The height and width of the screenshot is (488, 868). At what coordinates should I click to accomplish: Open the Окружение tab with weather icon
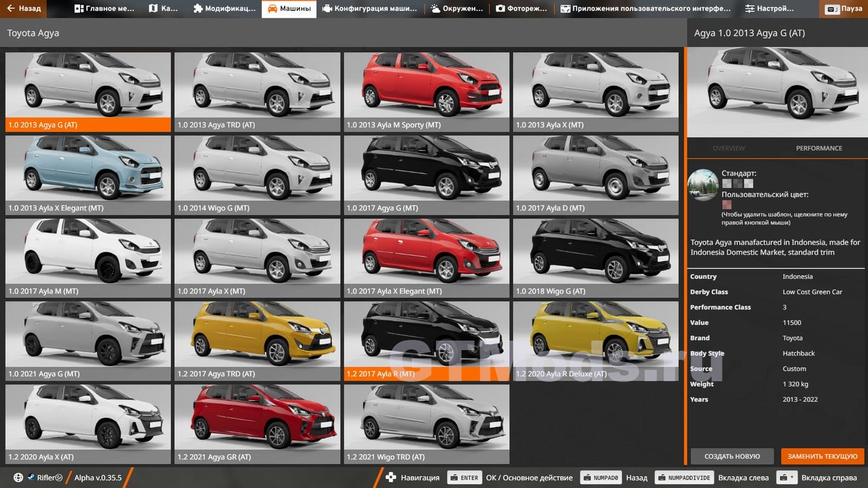tap(456, 9)
